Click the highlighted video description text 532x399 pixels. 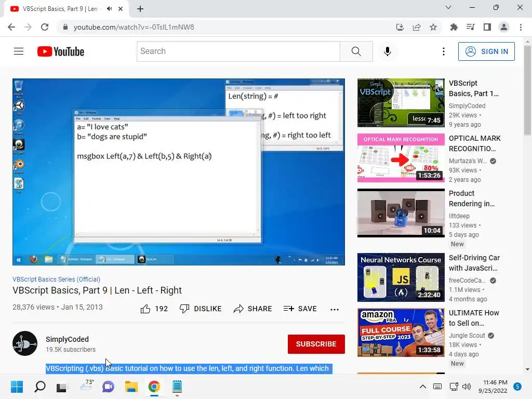click(x=189, y=368)
